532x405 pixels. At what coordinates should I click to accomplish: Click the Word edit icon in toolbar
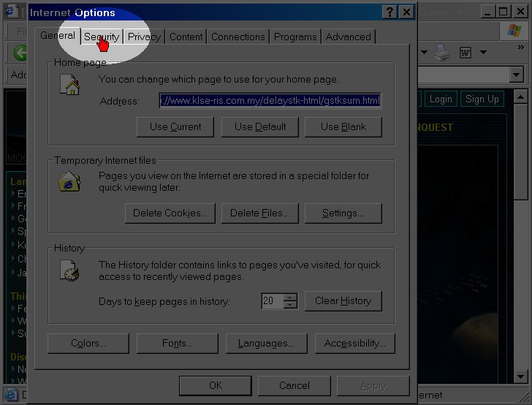point(465,53)
